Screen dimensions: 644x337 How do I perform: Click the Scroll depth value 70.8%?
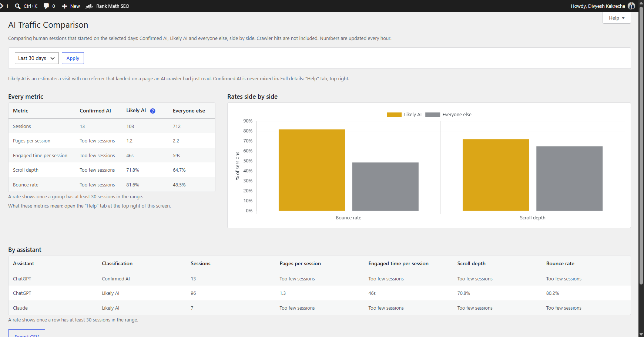pyautogui.click(x=463, y=293)
